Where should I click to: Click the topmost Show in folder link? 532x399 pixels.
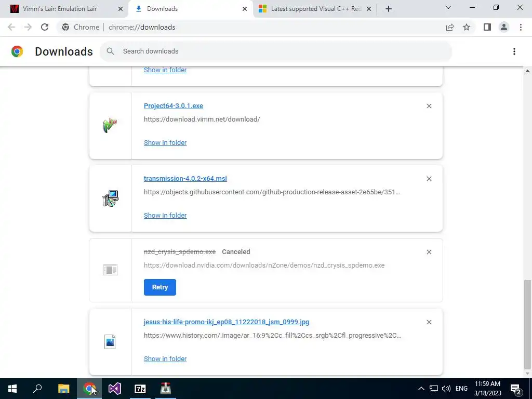[165, 70]
